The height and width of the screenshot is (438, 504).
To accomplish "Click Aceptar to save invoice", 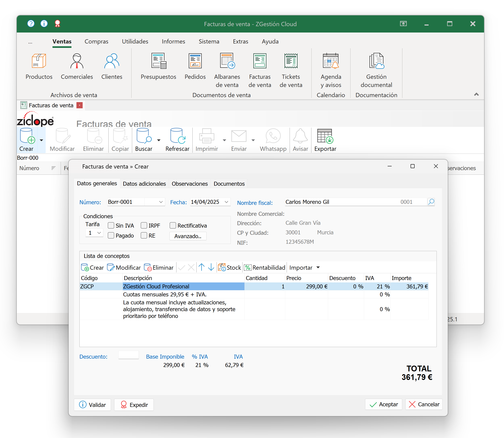I will [383, 404].
